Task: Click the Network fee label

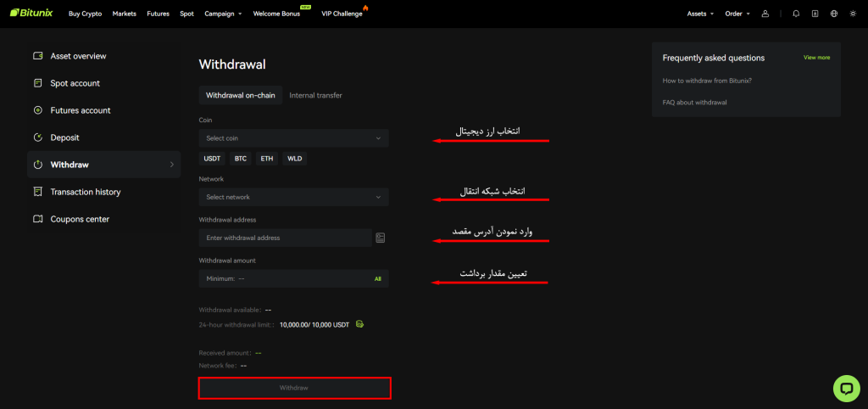Action: pyautogui.click(x=218, y=366)
